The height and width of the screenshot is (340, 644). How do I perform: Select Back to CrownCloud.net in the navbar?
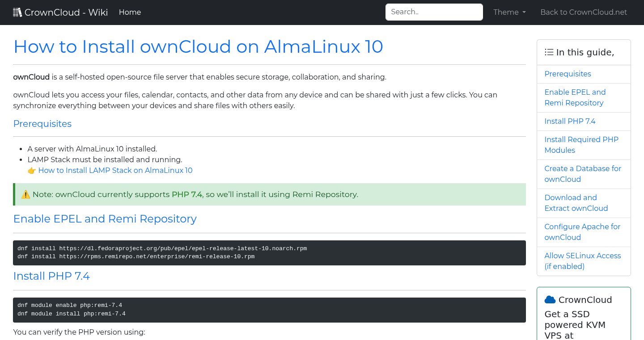pos(584,12)
